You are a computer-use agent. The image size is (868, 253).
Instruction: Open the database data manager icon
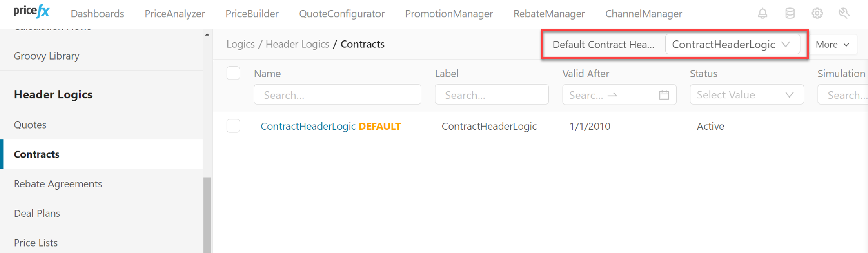tap(790, 13)
